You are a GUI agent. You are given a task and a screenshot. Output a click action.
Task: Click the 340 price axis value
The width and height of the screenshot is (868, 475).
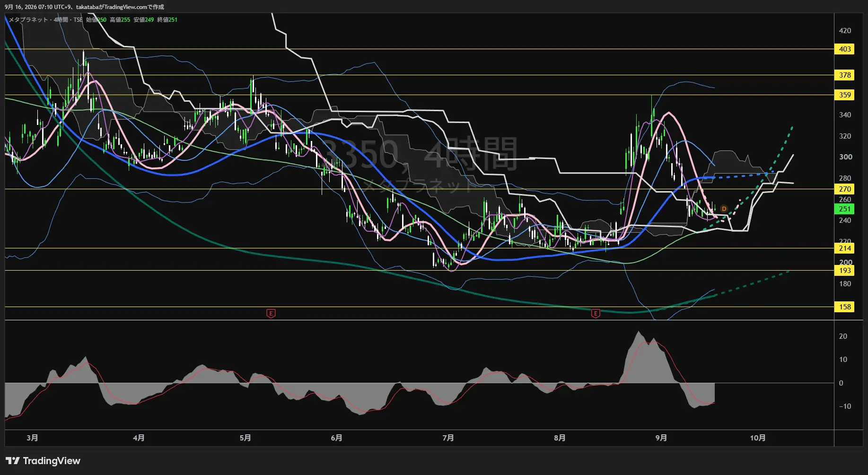(845, 115)
